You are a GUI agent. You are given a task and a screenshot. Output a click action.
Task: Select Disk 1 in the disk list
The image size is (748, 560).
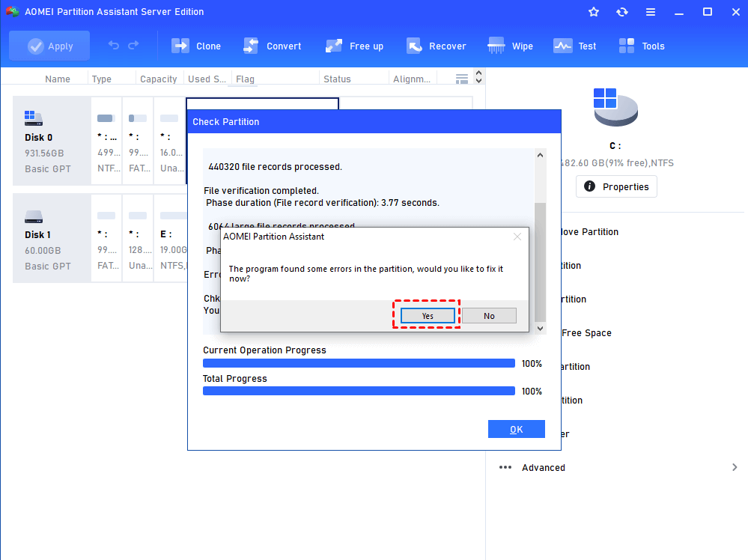tap(52, 238)
